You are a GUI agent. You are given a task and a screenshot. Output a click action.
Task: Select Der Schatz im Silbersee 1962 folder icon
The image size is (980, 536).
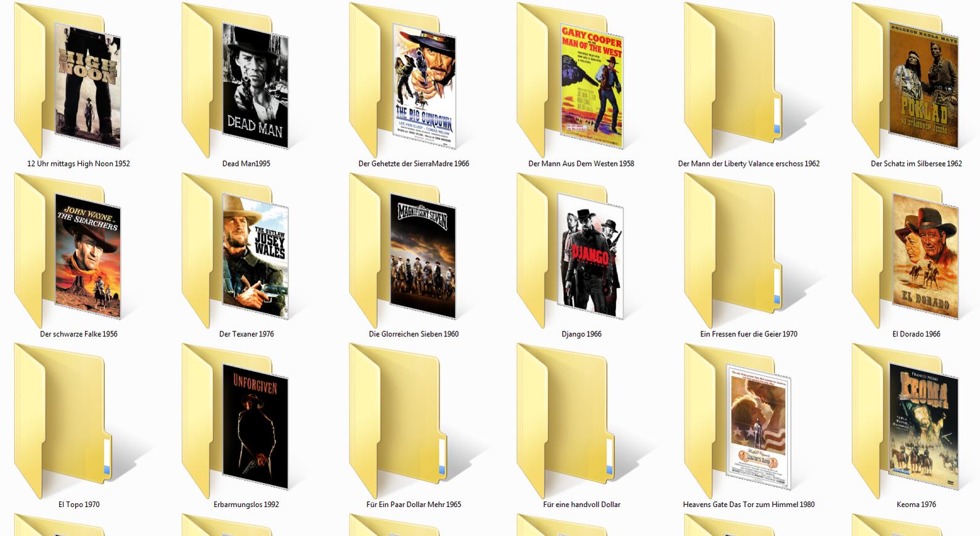(x=906, y=80)
